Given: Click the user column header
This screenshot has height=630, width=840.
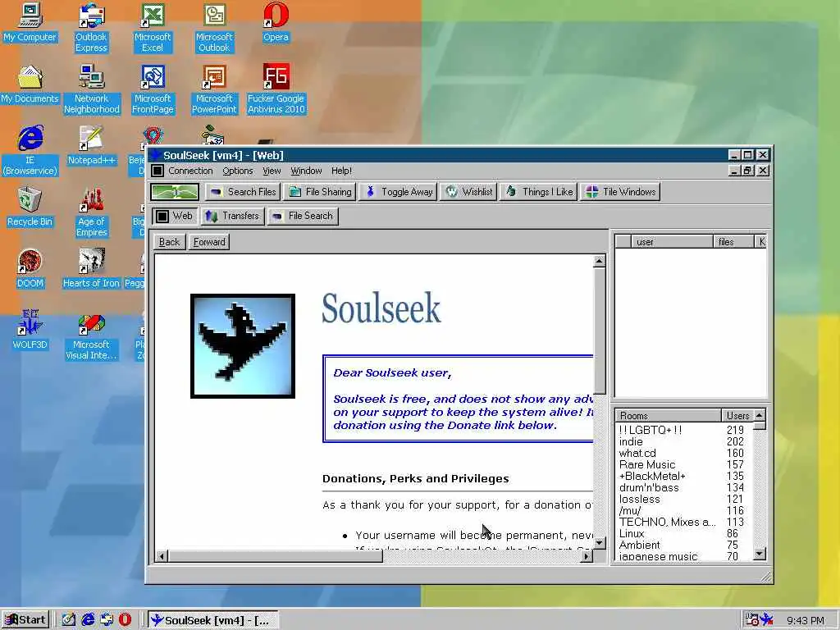Looking at the screenshot, I should pos(672,242).
